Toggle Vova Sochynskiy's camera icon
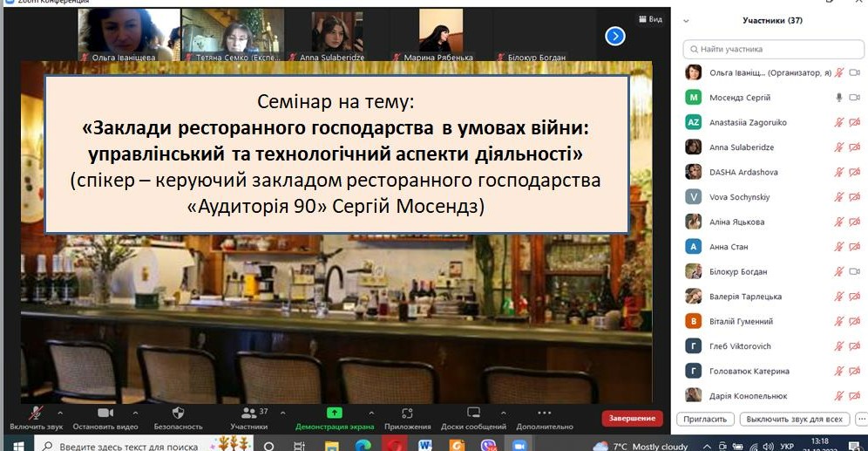The width and height of the screenshot is (868, 451). pos(855,197)
